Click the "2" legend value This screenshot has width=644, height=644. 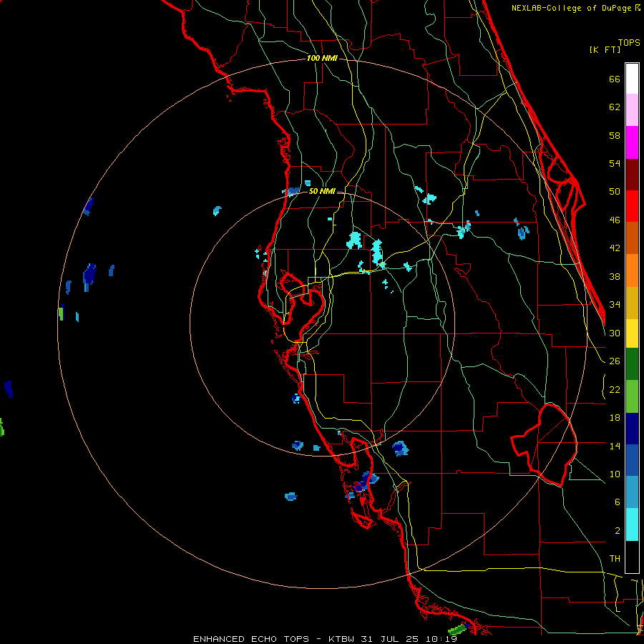click(x=617, y=531)
